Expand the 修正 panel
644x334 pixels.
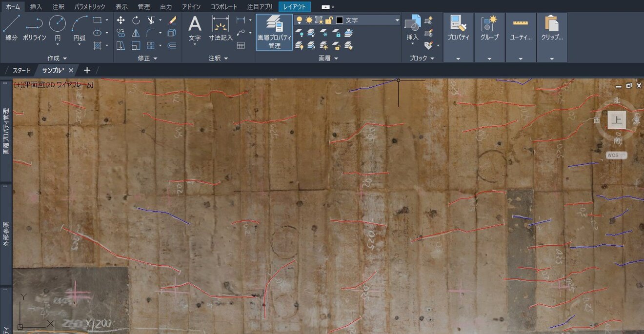click(147, 58)
